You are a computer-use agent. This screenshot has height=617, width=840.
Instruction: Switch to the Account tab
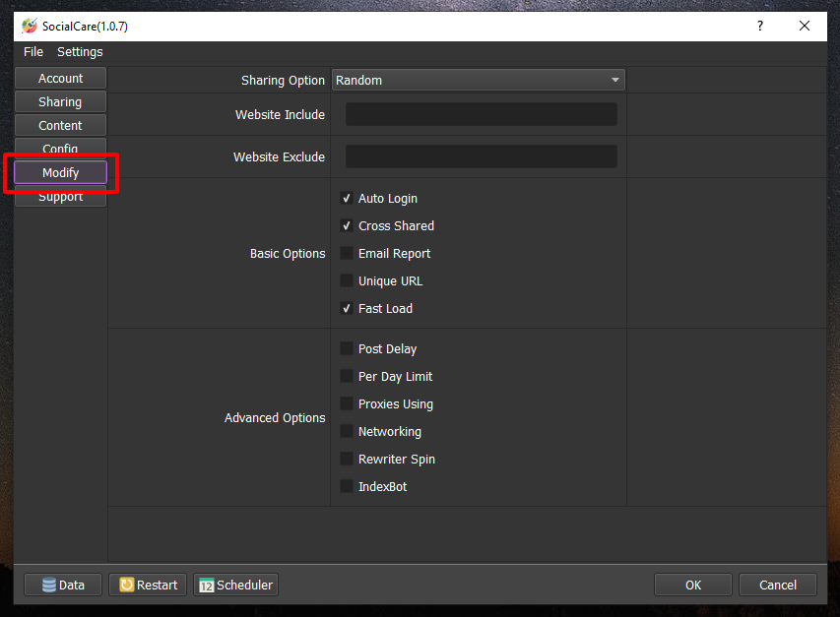click(60, 78)
